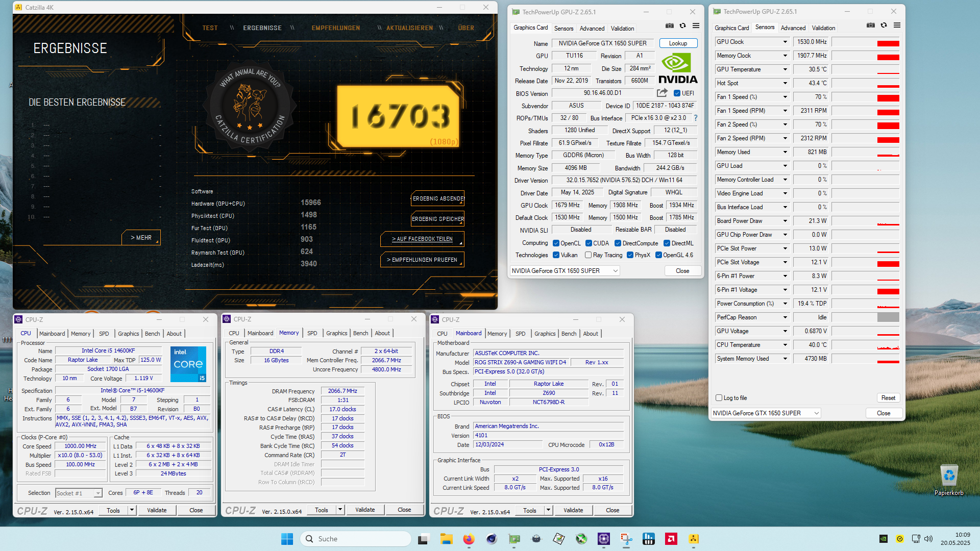Open the GPU Clock sensor dropdown
The width and height of the screenshot is (980, 551).
click(785, 42)
